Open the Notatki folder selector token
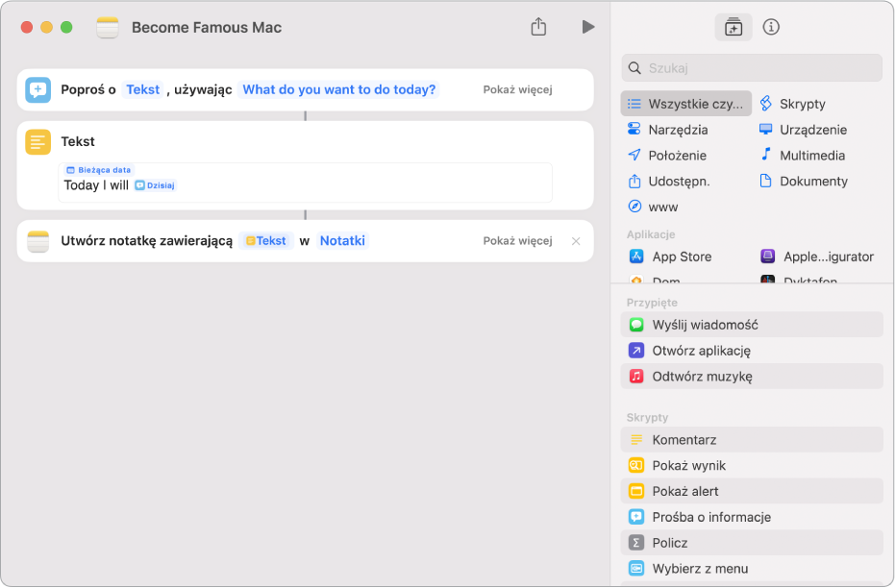This screenshot has height=588, width=895. pos(342,241)
